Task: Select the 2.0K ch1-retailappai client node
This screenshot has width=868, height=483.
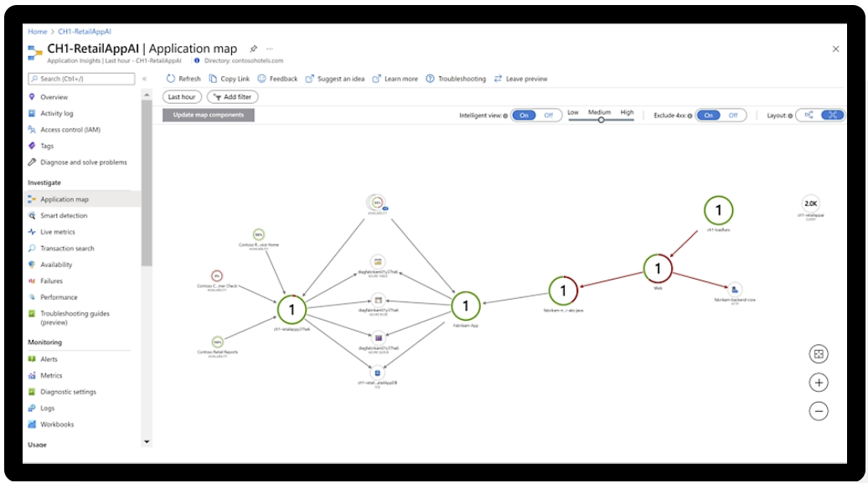Action: click(811, 203)
